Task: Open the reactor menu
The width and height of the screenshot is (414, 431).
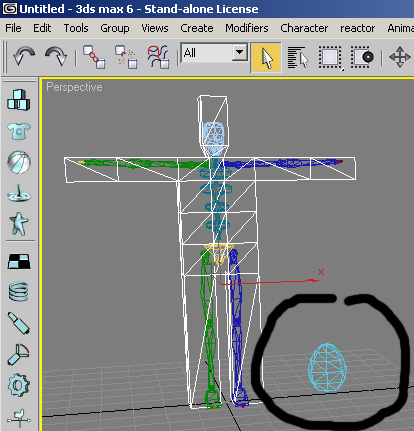Action: pyautogui.click(x=357, y=29)
